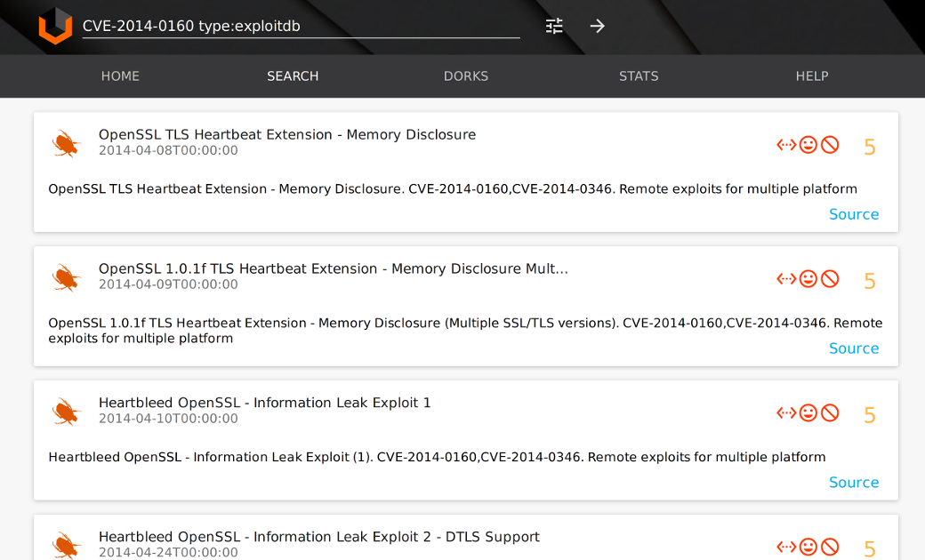Click the search query input field

301,26
